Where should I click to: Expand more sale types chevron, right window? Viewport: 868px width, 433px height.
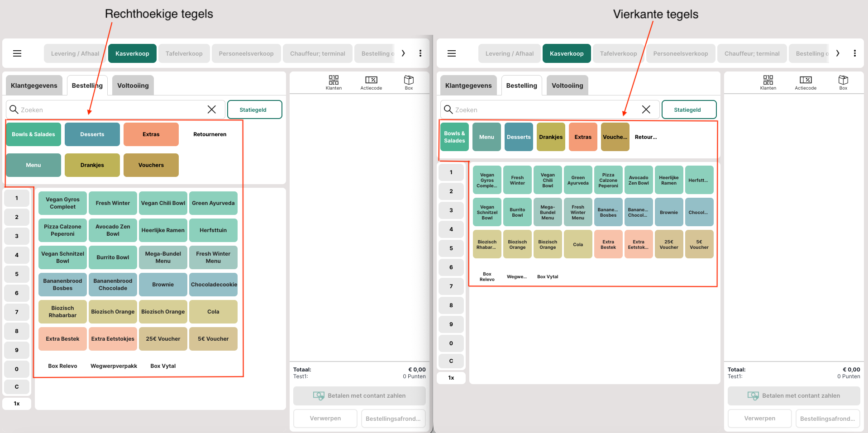838,53
